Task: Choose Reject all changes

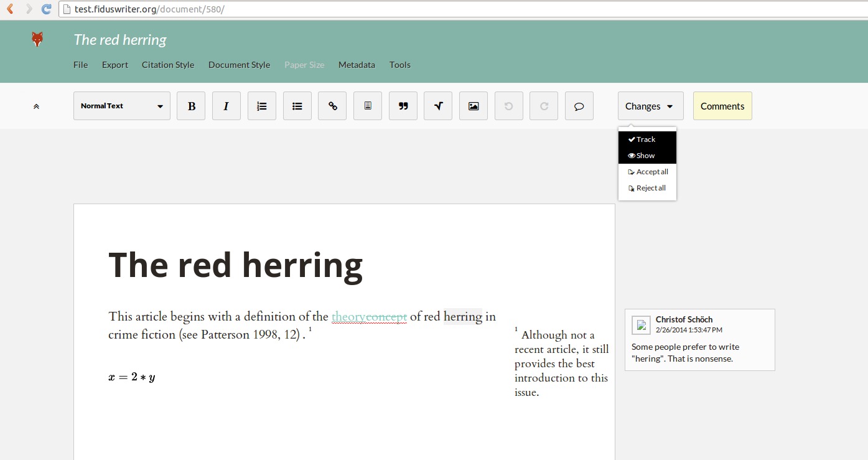Action: [x=647, y=188]
